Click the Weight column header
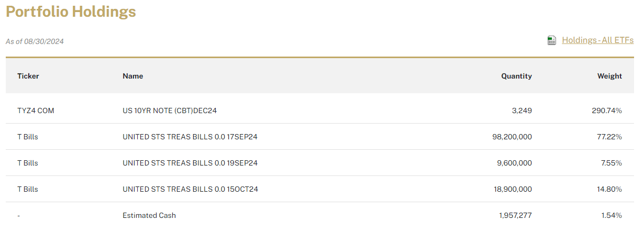644x231 pixels. 609,76
